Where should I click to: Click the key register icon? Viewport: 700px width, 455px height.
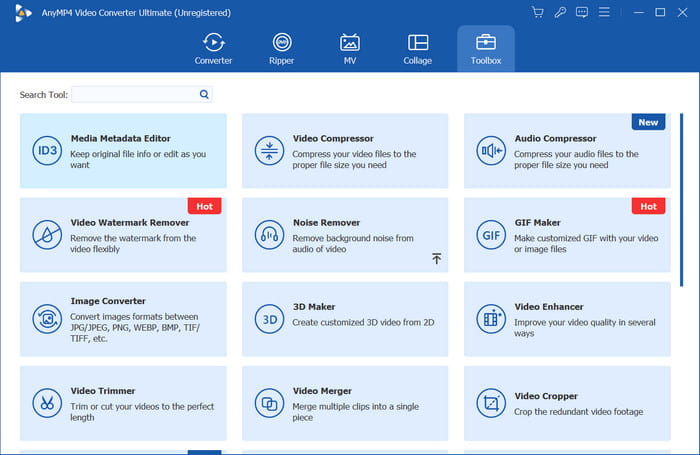click(560, 13)
